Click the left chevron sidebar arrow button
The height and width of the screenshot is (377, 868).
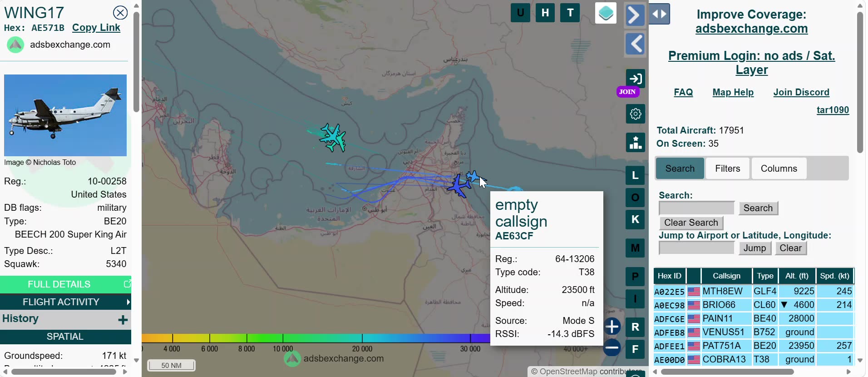pos(635,44)
